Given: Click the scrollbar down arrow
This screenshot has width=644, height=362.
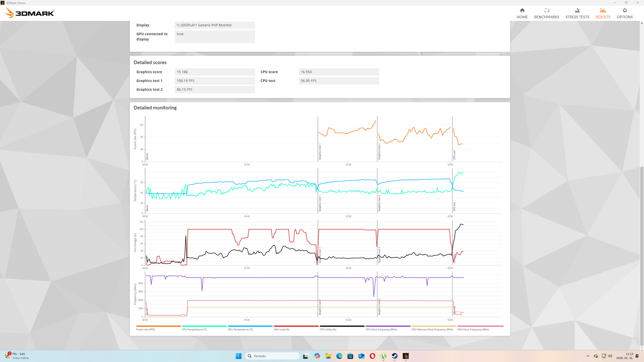Looking at the screenshot, I should pos(642,348).
